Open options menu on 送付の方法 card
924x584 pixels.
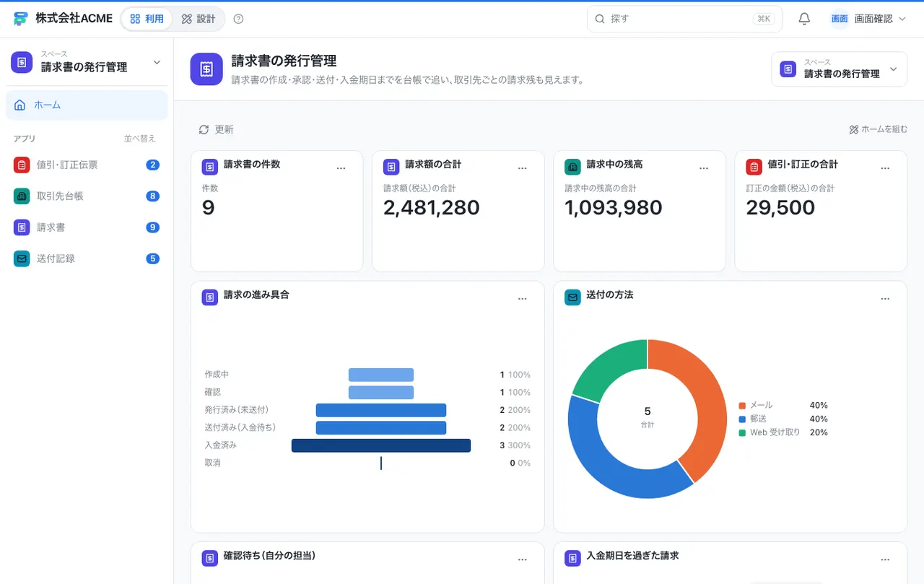885,299
